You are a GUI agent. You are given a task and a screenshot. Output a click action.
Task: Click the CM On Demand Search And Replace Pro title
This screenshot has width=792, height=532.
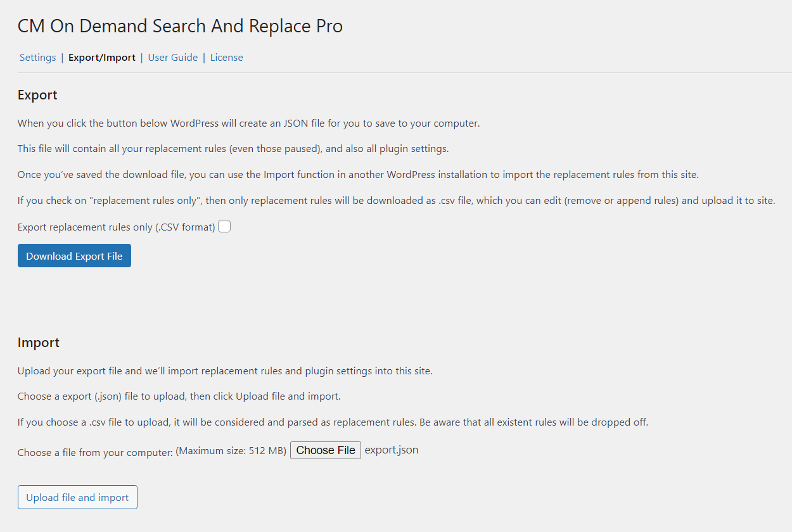[180, 27]
